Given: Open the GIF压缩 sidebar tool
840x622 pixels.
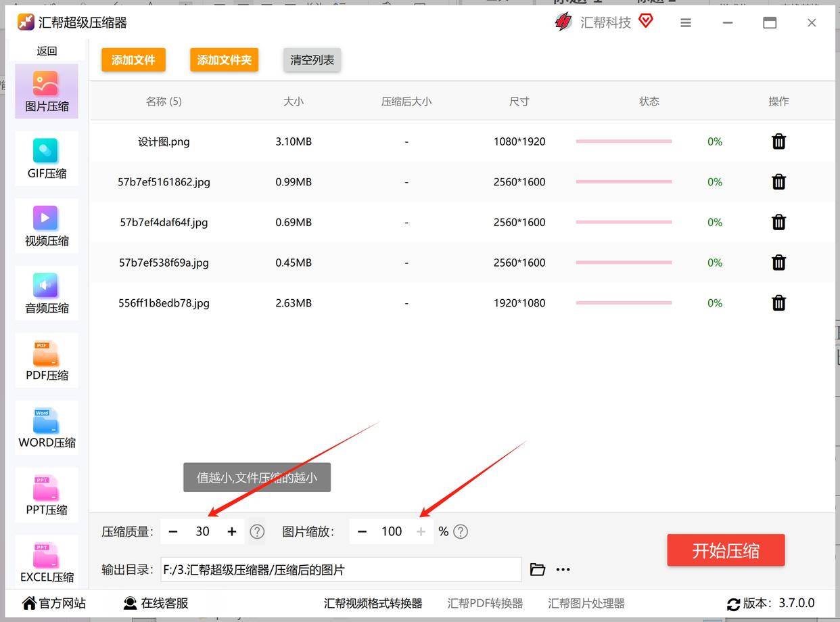Looking at the screenshot, I should click(x=47, y=158).
